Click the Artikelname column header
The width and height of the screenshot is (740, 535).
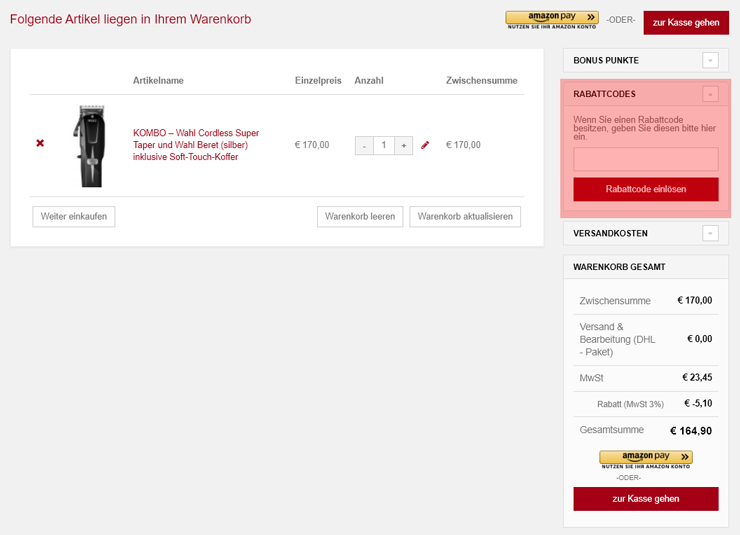click(158, 81)
